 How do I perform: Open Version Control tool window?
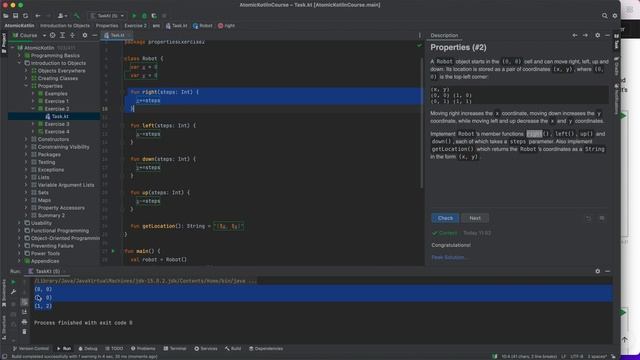tap(31, 349)
